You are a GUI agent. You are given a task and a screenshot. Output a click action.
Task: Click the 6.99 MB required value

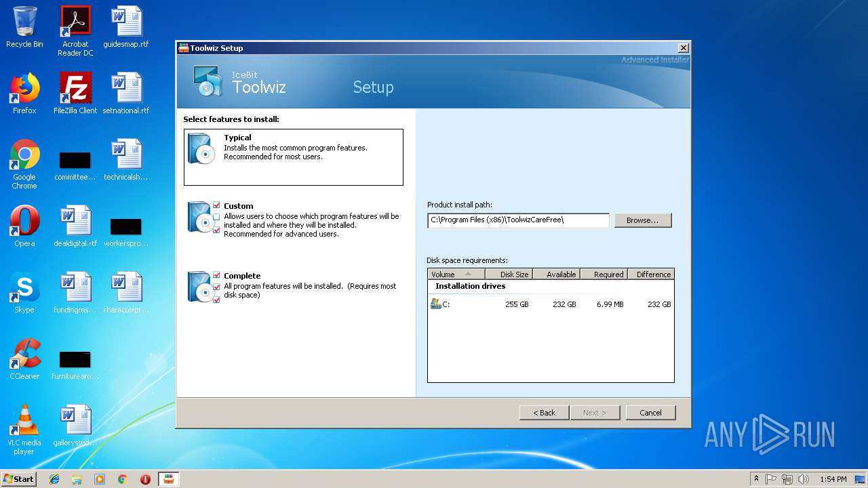click(x=610, y=304)
